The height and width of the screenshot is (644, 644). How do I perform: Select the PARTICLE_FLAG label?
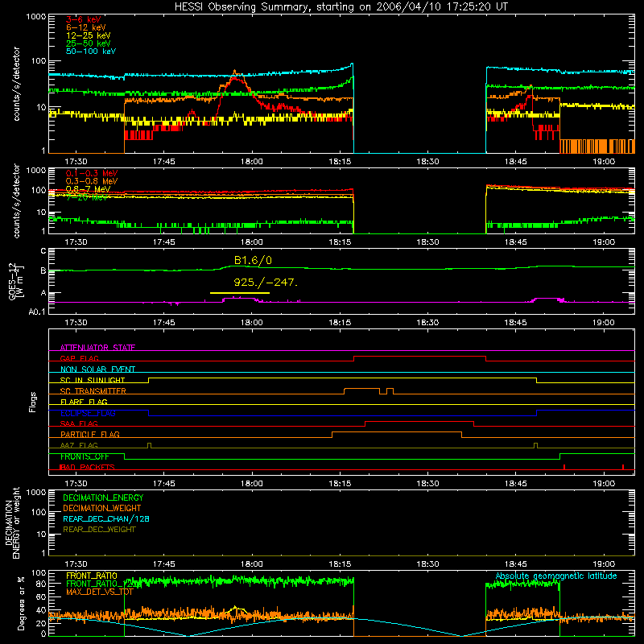[90, 434]
